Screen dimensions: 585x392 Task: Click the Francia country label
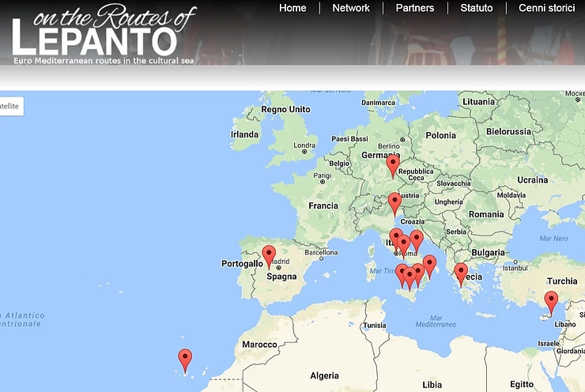tap(323, 205)
